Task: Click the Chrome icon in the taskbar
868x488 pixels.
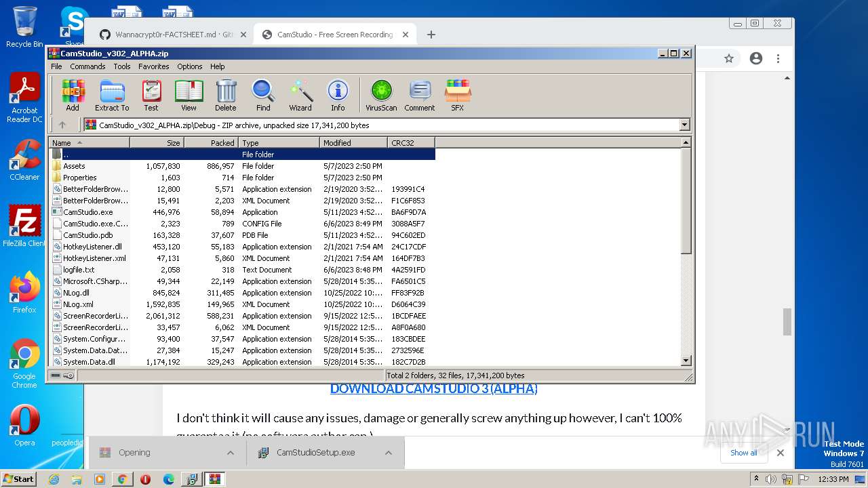Action: pos(122,479)
